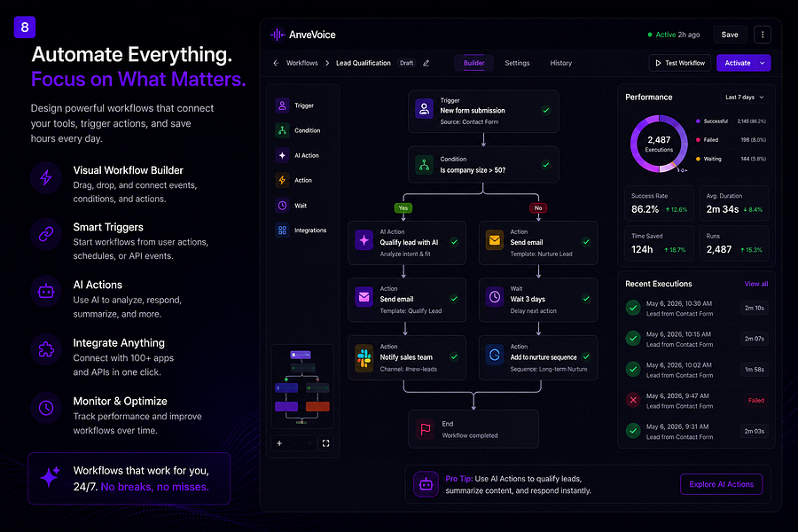This screenshot has height=532, width=798.
Task: Click the robot icon in the Pro Tip banner
Action: (426, 484)
